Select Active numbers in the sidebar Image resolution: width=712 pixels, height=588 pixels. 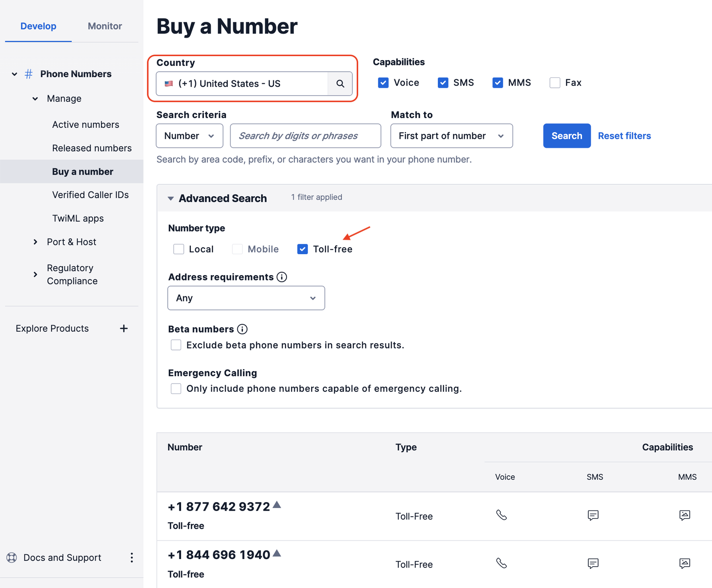(86, 125)
